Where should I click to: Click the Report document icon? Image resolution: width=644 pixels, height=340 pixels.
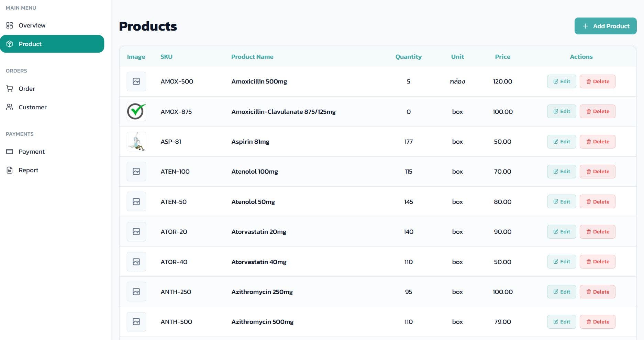pos(10,170)
